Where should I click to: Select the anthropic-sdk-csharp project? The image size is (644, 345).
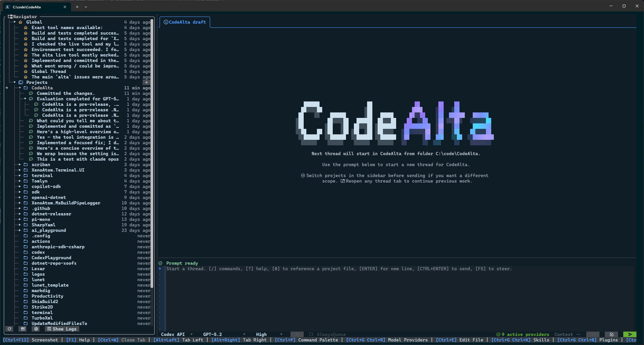(x=58, y=247)
